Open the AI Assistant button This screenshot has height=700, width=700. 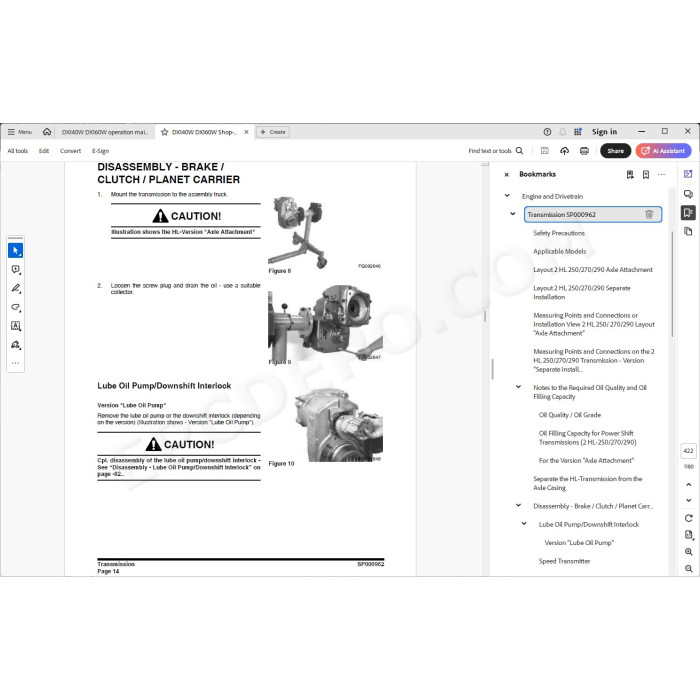pos(663,151)
